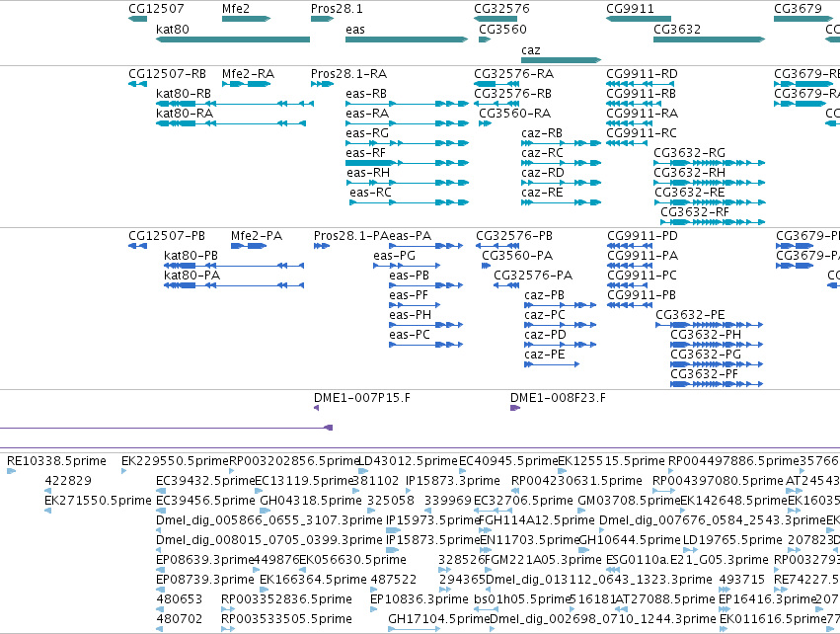
Task: Select the caz gene label
Action: pos(531,50)
